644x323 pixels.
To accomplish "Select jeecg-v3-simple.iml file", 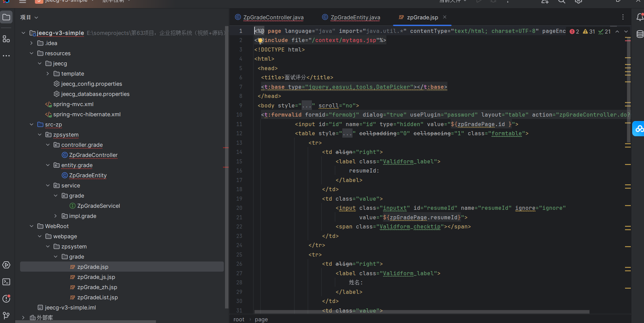I will click(70, 307).
